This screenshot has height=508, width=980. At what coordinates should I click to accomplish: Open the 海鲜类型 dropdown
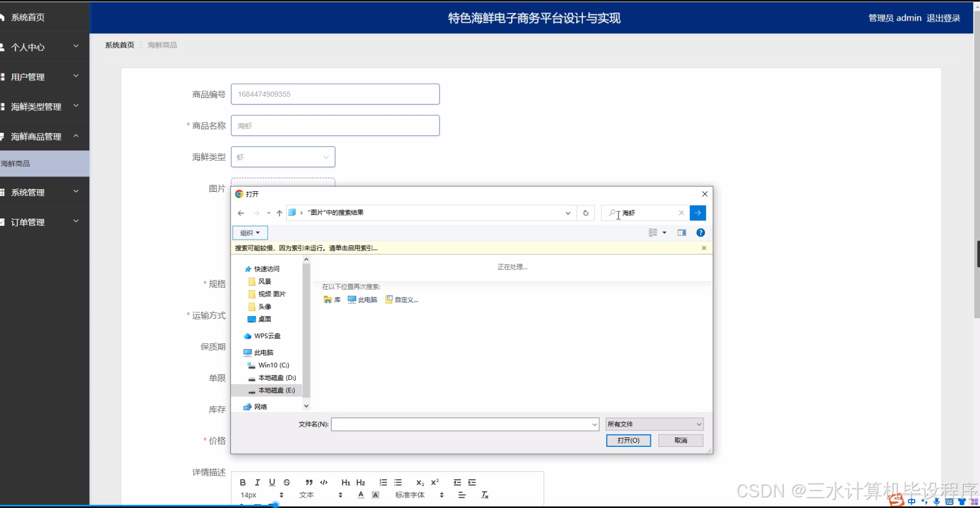[x=283, y=157]
